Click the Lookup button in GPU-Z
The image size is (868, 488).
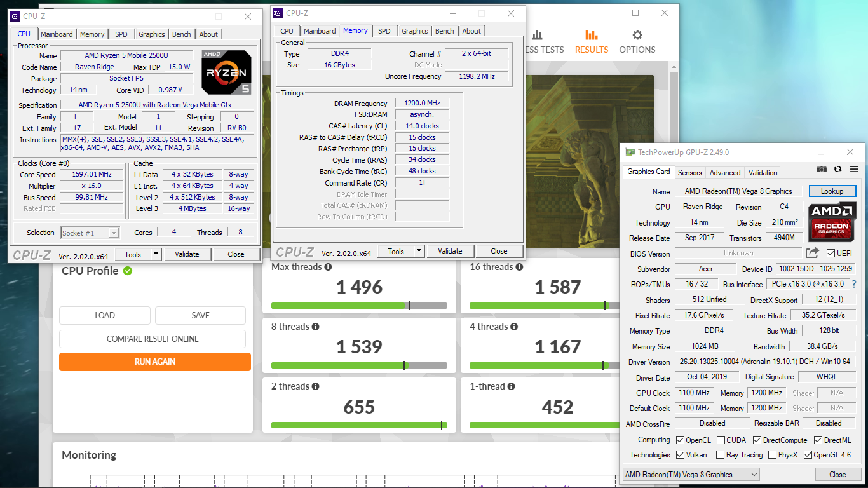click(832, 191)
